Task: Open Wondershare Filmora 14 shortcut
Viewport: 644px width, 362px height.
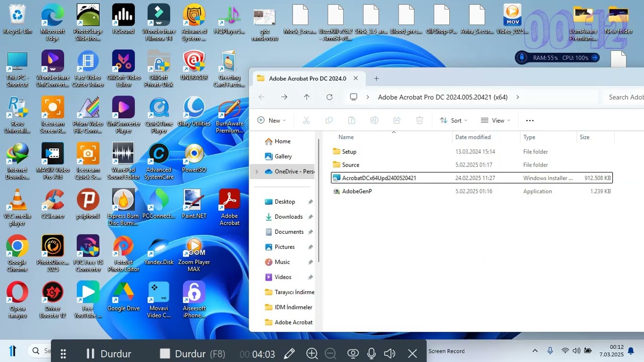Action: click(x=158, y=23)
